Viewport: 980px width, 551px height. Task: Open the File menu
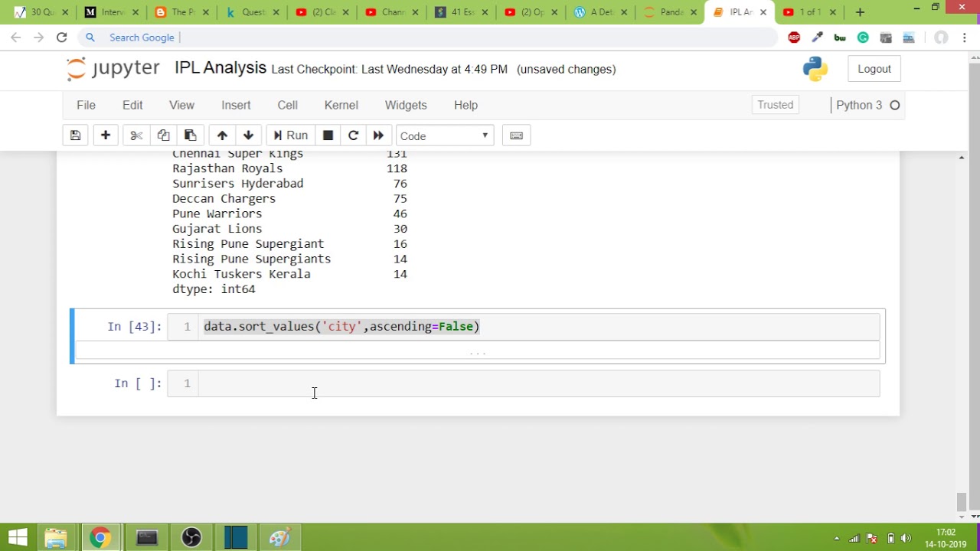point(86,105)
